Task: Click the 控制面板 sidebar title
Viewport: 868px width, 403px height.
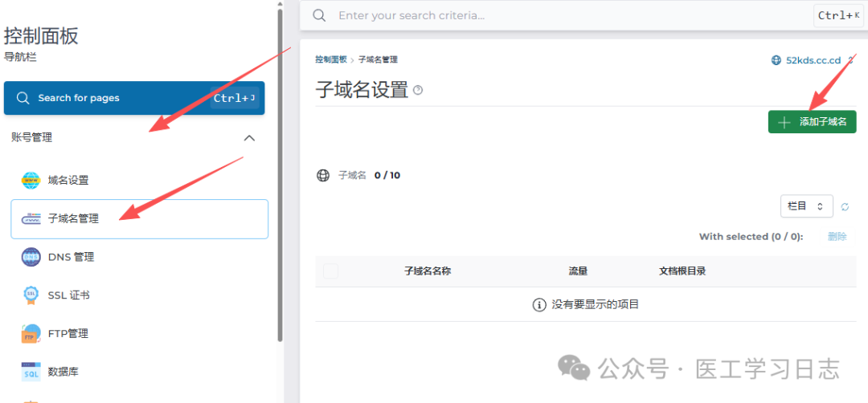Action: [41, 36]
